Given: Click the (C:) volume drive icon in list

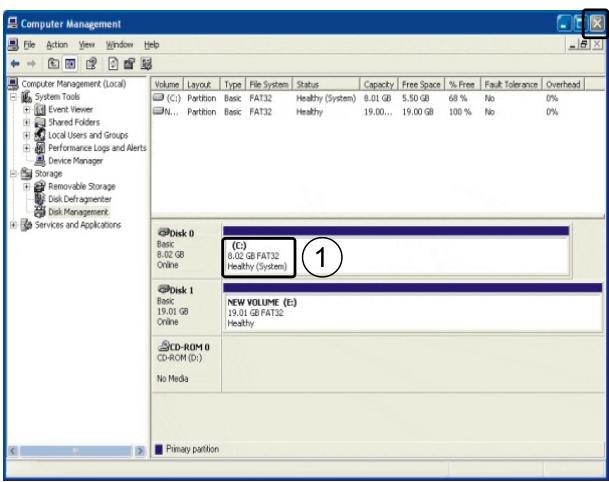Looking at the screenshot, I should 158,97.
